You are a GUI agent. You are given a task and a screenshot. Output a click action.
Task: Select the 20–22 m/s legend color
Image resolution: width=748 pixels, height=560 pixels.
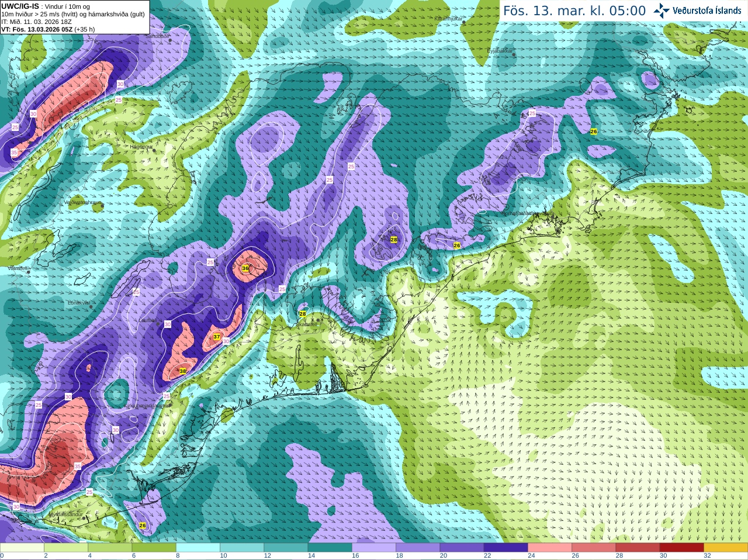click(x=462, y=548)
